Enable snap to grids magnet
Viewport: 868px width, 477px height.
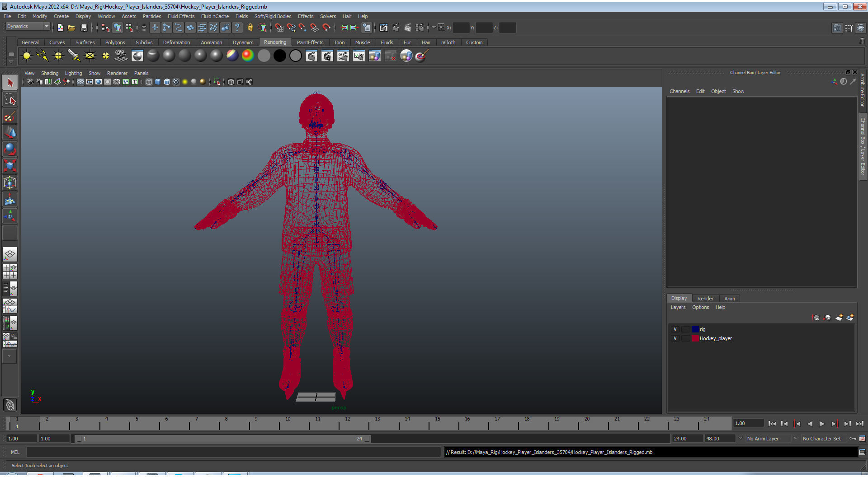tap(279, 28)
